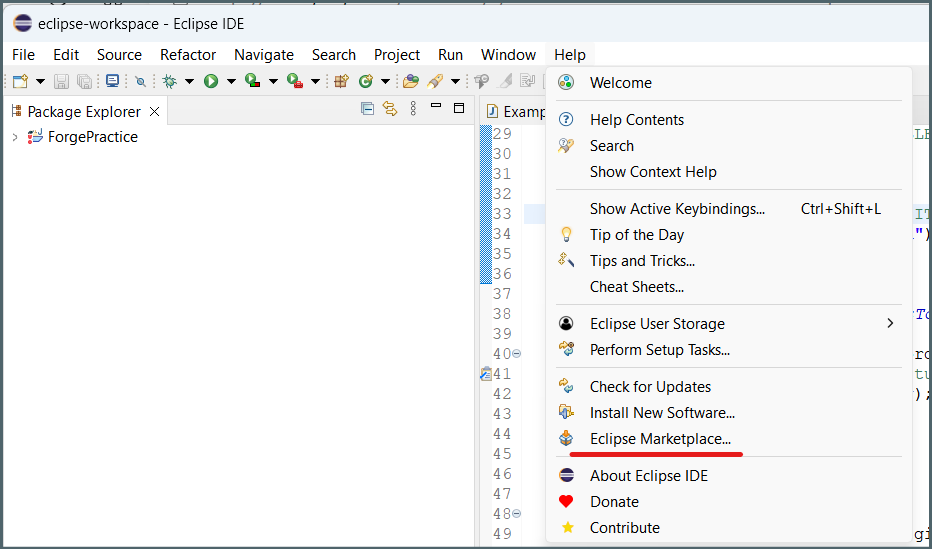Expand the ForgePractice project tree
This screenshot has width=932, height=549.
click(14, 137)
